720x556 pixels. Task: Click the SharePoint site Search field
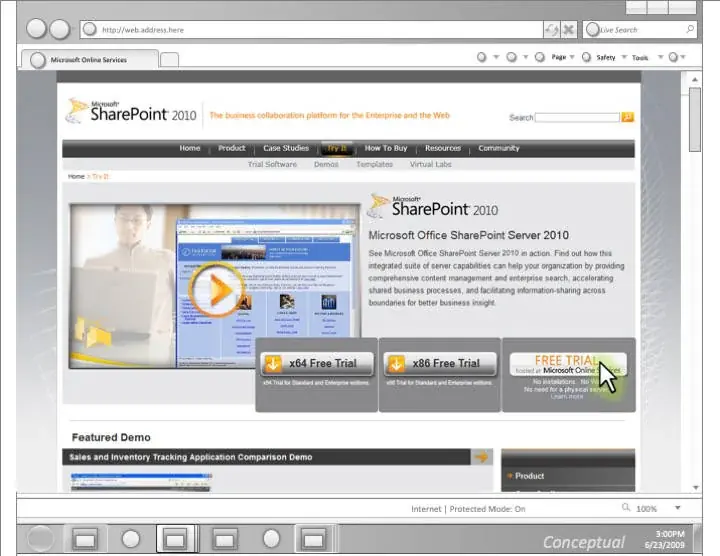(x=577, y=118)
